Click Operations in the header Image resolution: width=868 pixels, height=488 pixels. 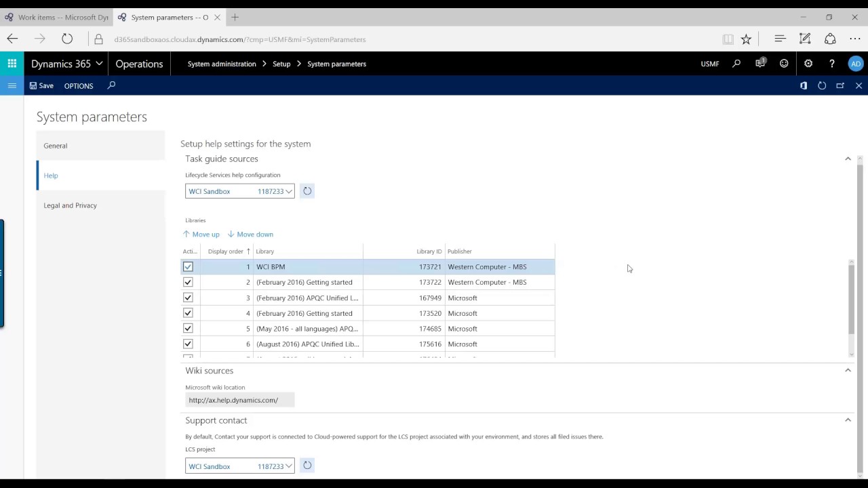[139, 64]
